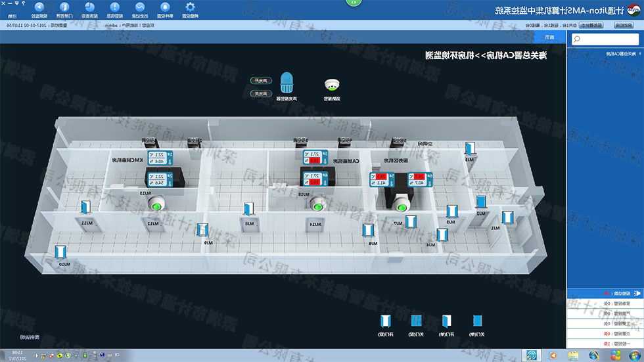Open the 报表查看 pie chart icon
644x362 pixels.
click(x=89, y=9)
